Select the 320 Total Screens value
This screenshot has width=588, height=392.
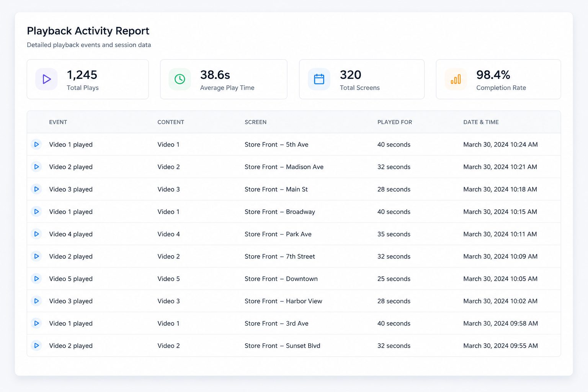(x=351, y=75)
